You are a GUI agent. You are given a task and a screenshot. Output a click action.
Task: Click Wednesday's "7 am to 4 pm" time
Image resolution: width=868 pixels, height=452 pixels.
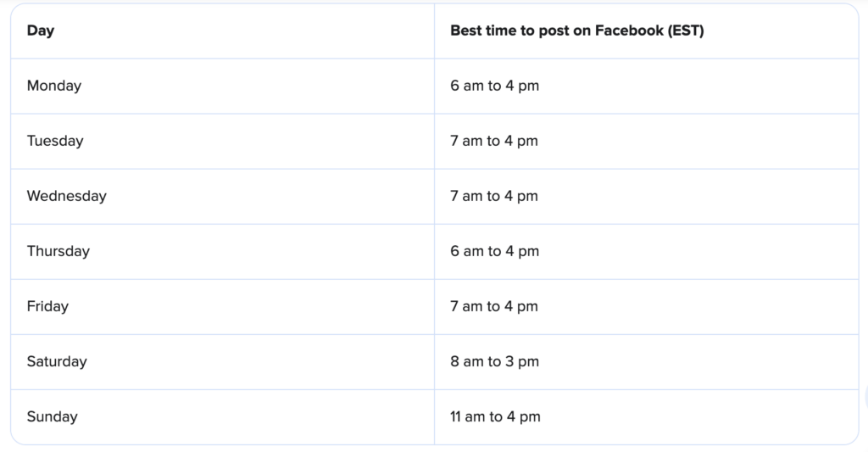494,196
